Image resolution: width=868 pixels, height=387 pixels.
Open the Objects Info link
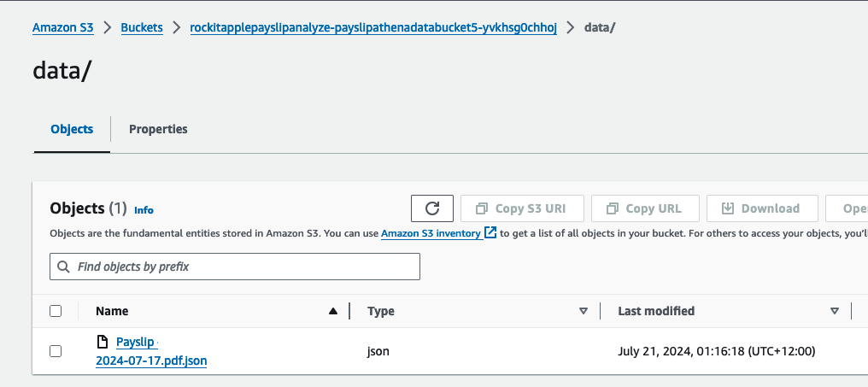[x=144, y=210]
